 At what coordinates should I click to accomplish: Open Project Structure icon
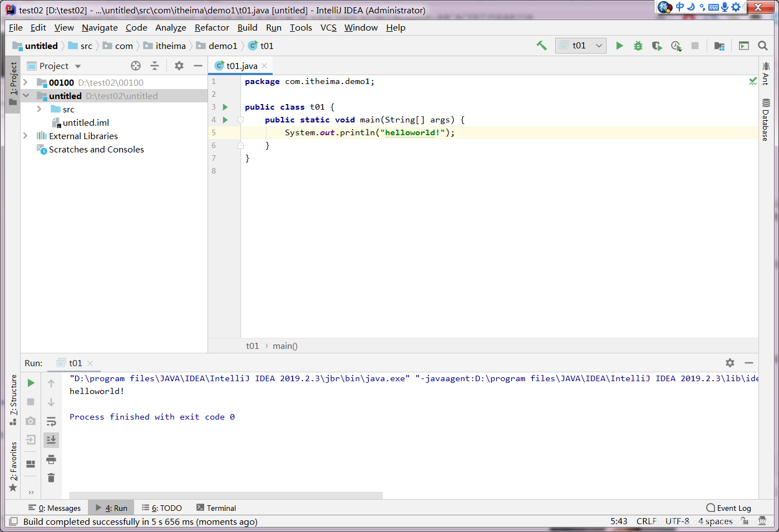[719, 46]
